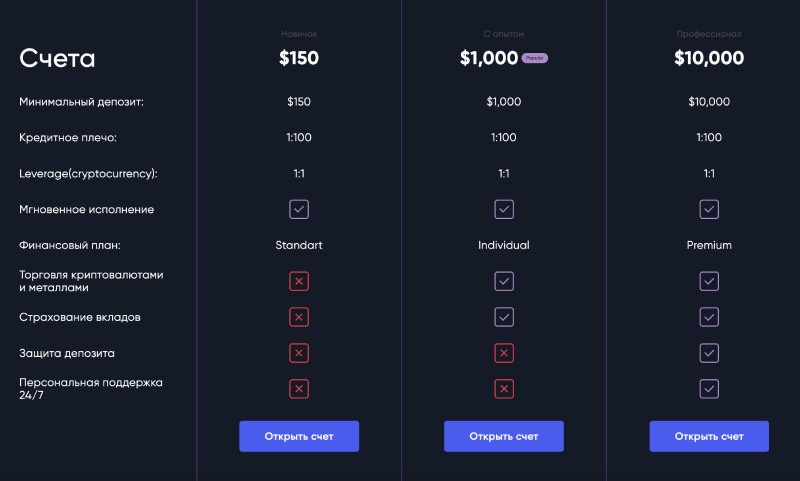Click Профессионал deposit insurance checkbox
Screen dimensions: 800x481
click(x=709, y=317)
